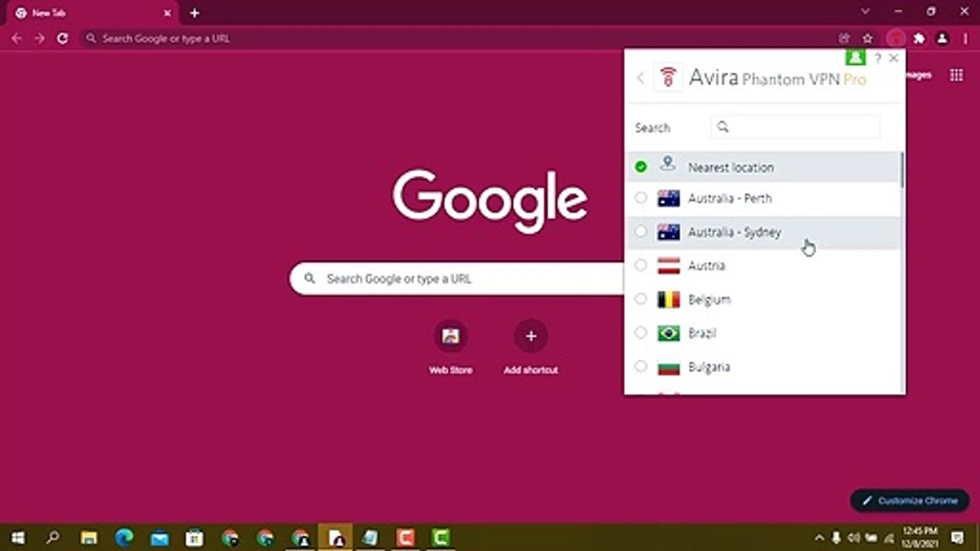This screenshot has width=980, height=551.
Task: Select the Nearest location radio option
Action: 641,167
